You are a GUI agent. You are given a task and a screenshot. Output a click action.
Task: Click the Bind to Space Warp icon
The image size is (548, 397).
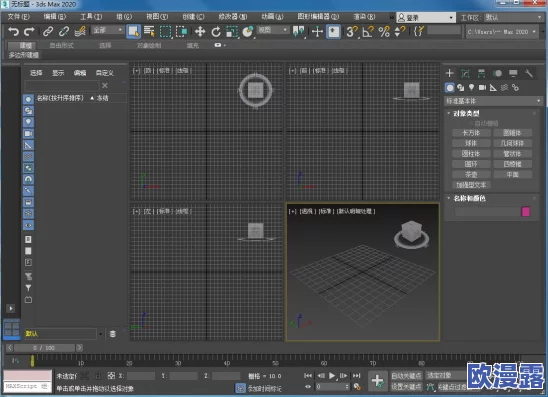[x=80, y=31]
